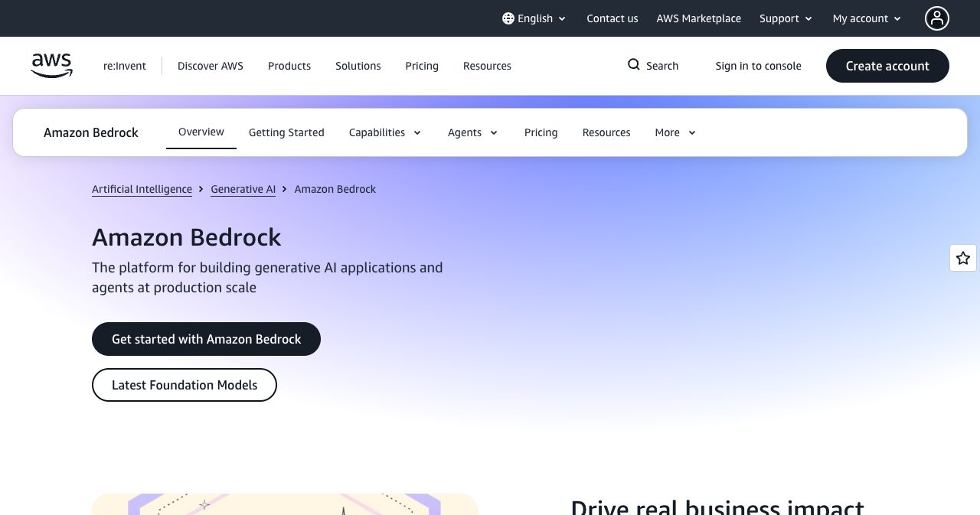Click the Amazon Bedrock breadcrumb text
The height and width of the screenshot is (515, 980).
point(335,189)
